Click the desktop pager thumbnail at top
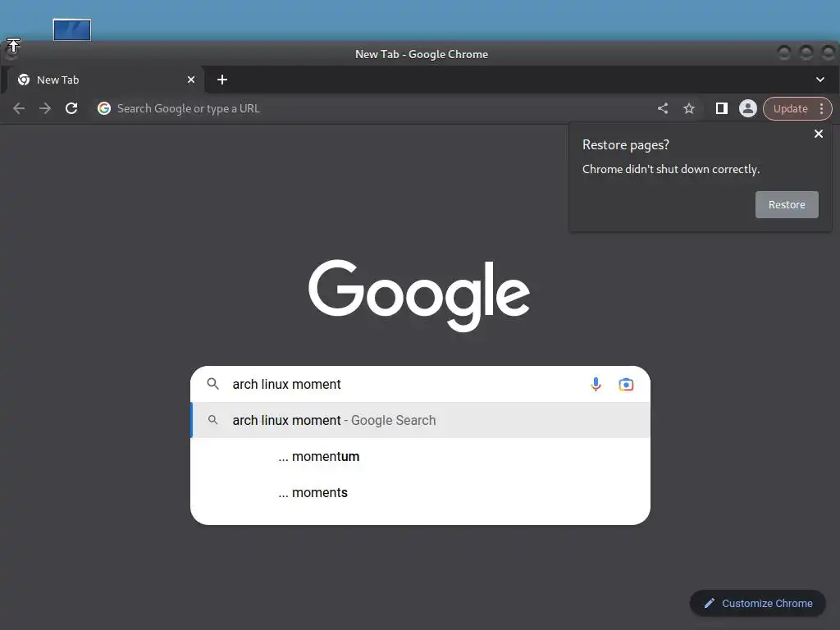Image resolution: width=840 pixels, height=630 pixels. pyautogui.click(x=72, y=30)
